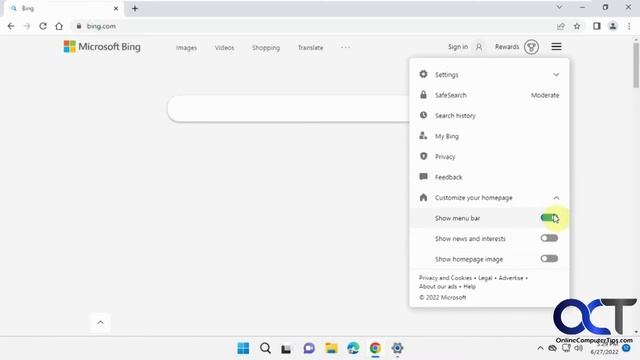Open Translate from Bing menu bar
640x360 pixels.
pos(311,48)
